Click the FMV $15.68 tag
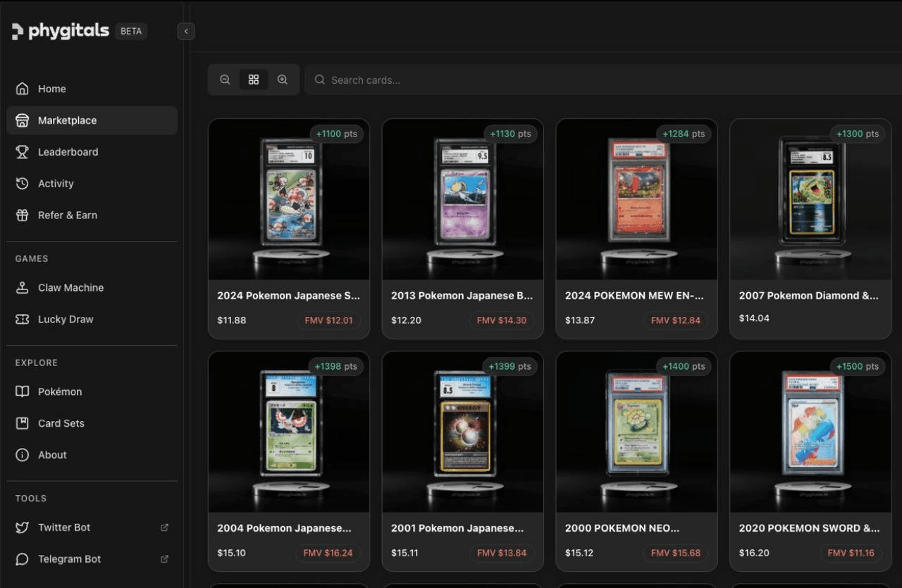The width and height of the screenshot is (902, 588). pos(676,553)
